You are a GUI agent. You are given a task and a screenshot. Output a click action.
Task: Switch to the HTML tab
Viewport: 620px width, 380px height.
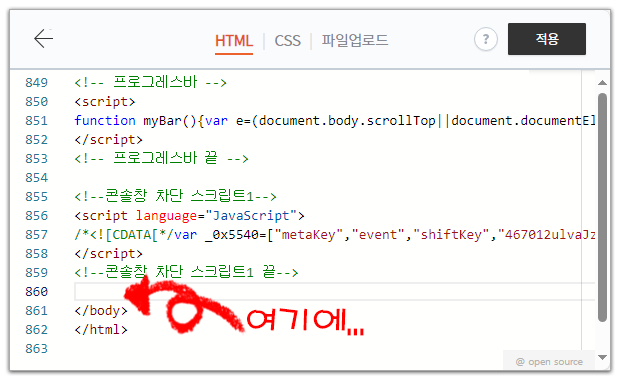(x=234, y=41)
